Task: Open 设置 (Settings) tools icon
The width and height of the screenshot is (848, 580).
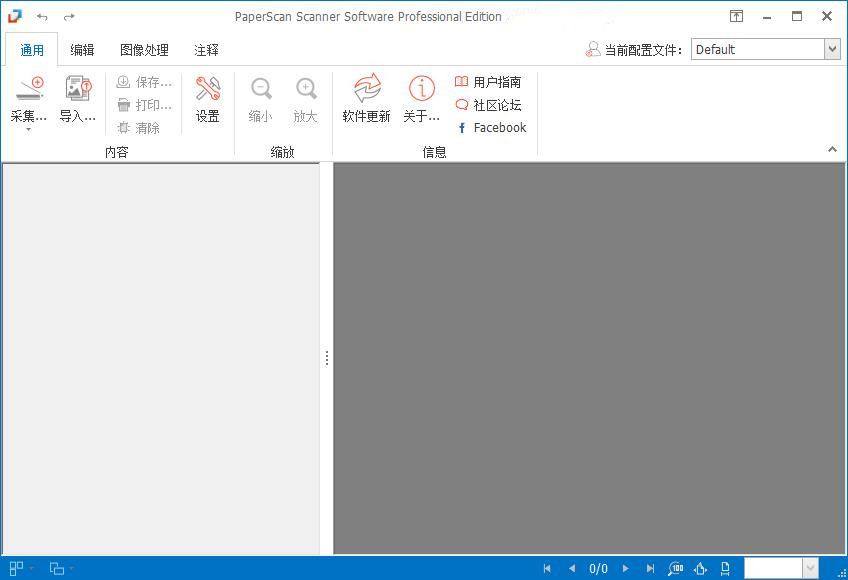Action: (x=208, y=90)
